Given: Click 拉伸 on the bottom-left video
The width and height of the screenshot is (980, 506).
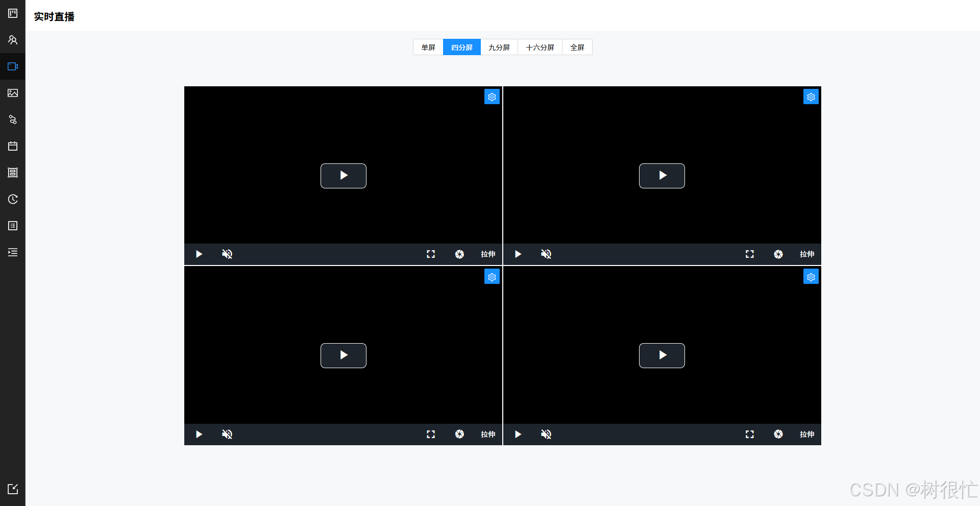Looking at the screenshot, I should pos(488,434).
